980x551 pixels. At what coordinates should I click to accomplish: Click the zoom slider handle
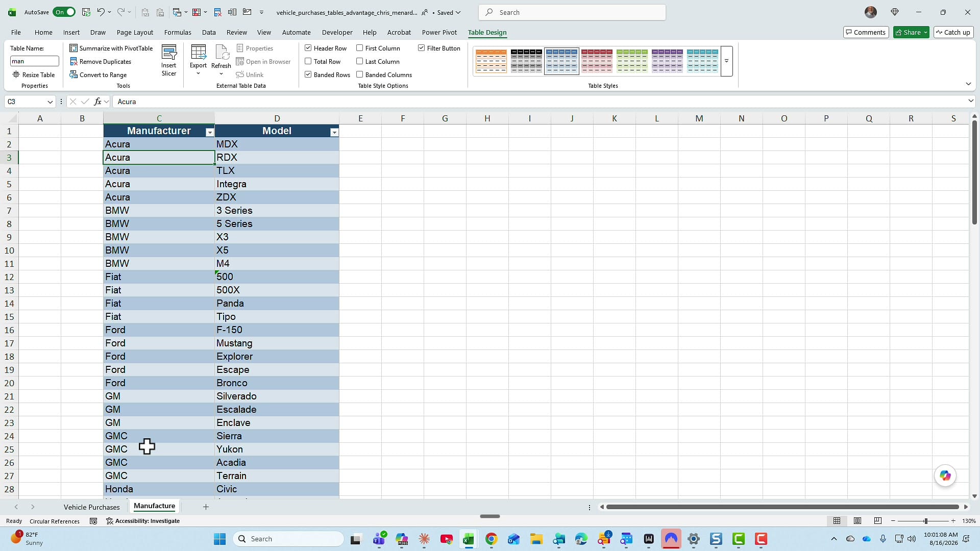click(x=925, y=521)
